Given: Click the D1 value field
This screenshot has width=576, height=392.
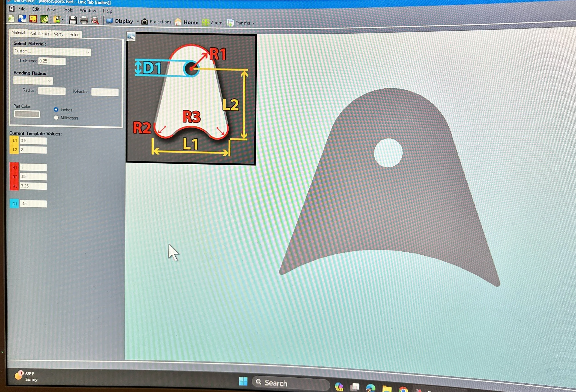Looking at the screenshot, I should 33,204.
